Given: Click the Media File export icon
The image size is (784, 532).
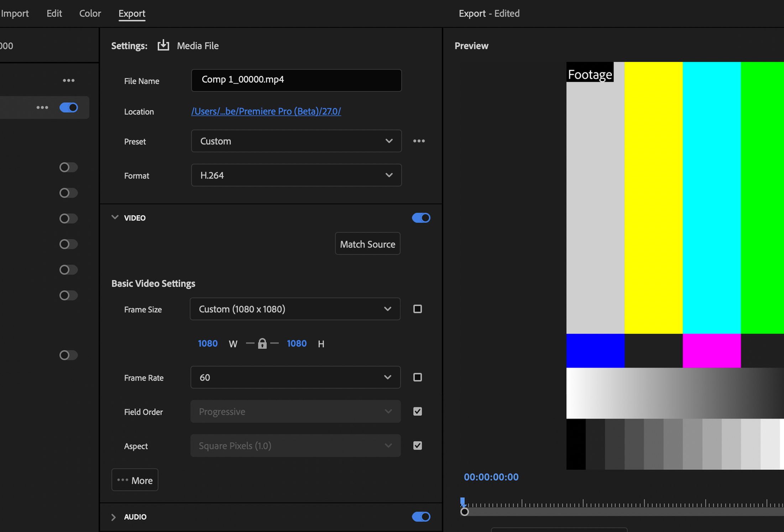Looking at the screenshot, I should pos(163,46).
